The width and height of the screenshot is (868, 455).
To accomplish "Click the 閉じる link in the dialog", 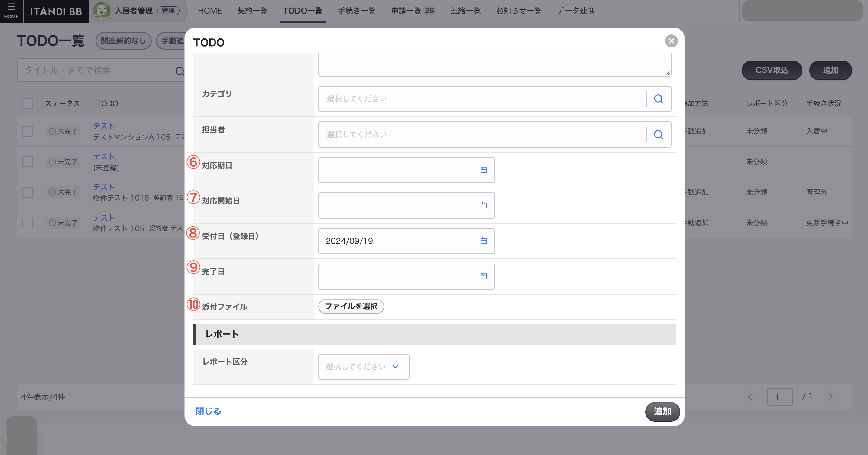I will (x=208, y=411).
